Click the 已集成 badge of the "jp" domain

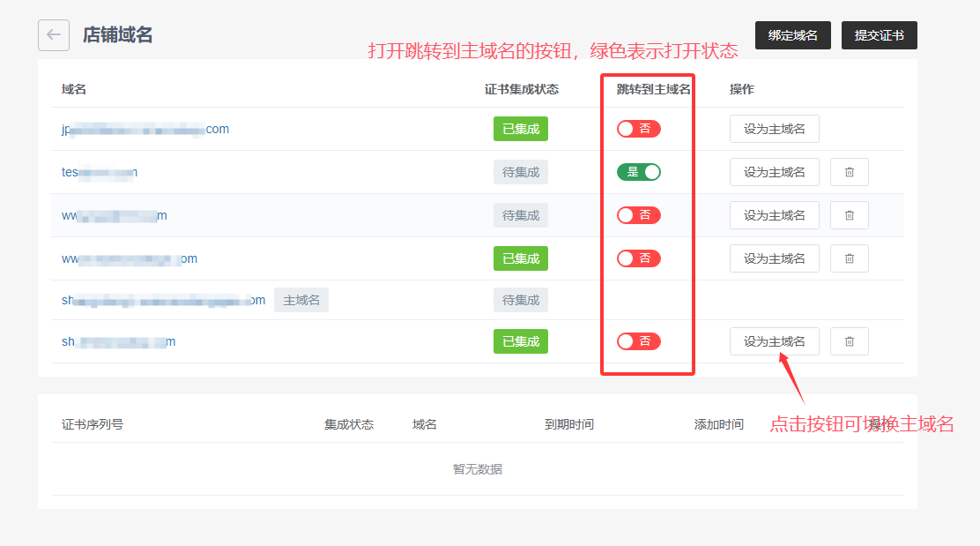520,129
